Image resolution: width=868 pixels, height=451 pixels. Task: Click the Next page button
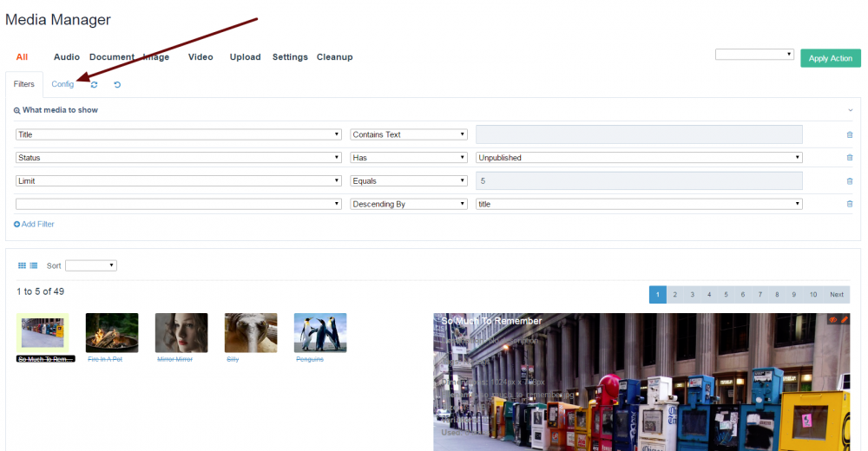point(837,294)
